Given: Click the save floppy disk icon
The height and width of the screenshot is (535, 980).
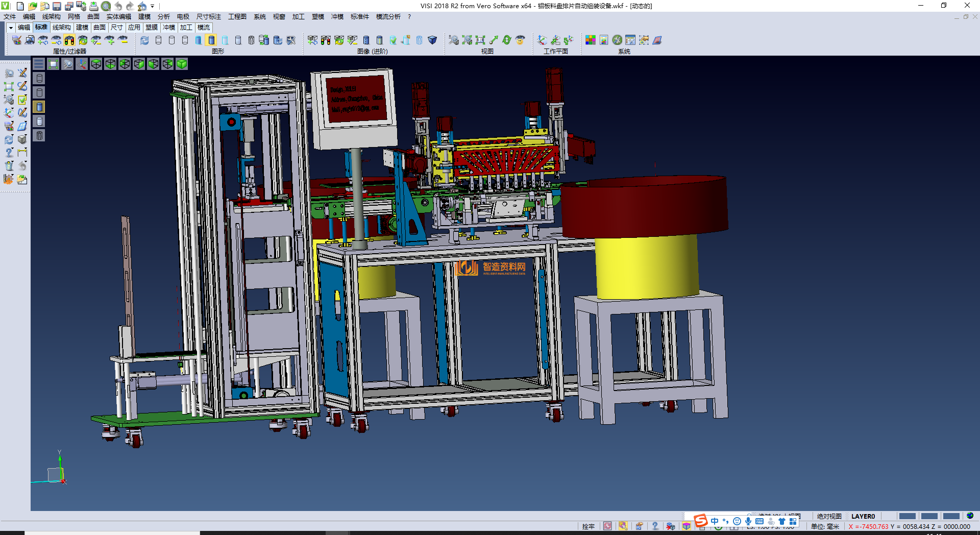Looking at the screenshot, I should click(x=57, y=6).
